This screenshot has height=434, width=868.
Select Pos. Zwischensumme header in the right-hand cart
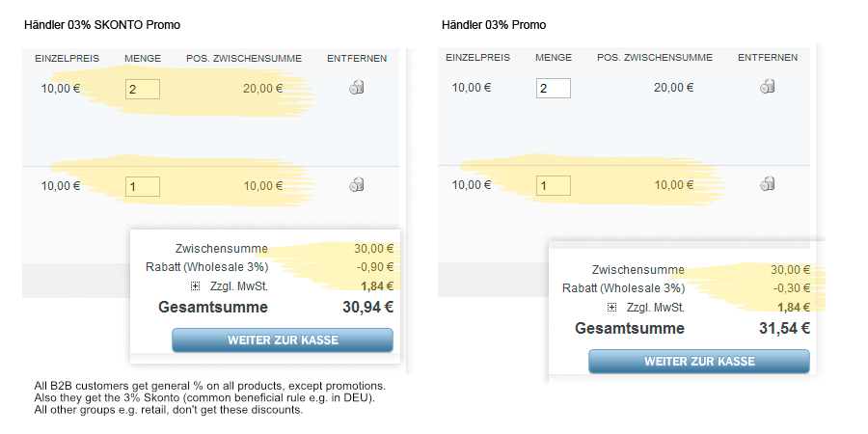[655, 58]
